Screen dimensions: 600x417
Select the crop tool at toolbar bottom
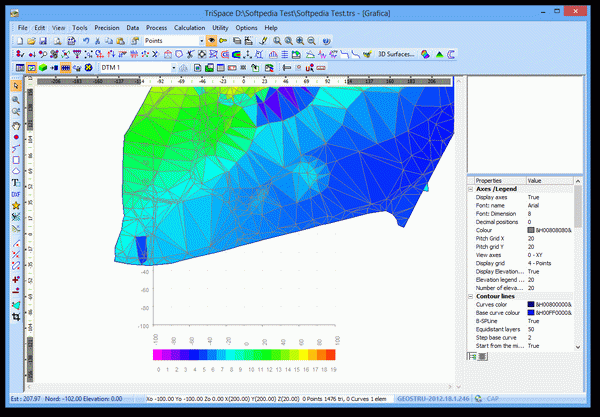(x=17, y=316)
